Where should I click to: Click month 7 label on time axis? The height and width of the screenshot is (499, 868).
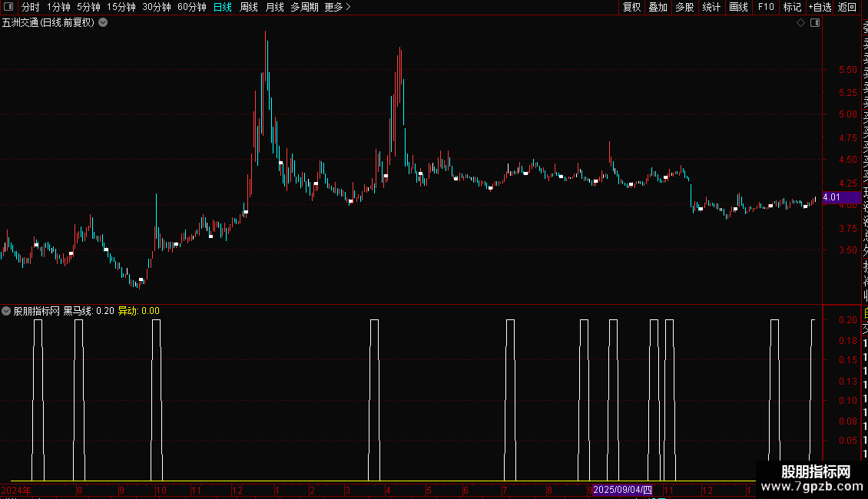point(505,490)
